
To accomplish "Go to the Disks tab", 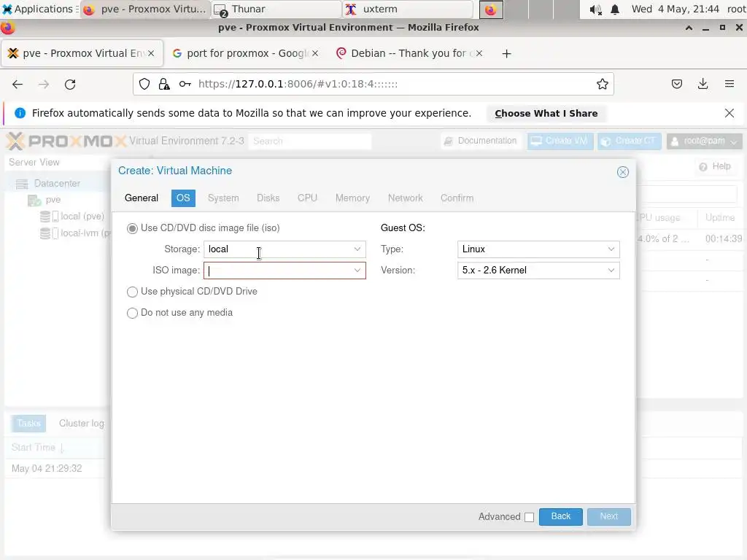I will point(268,198).
